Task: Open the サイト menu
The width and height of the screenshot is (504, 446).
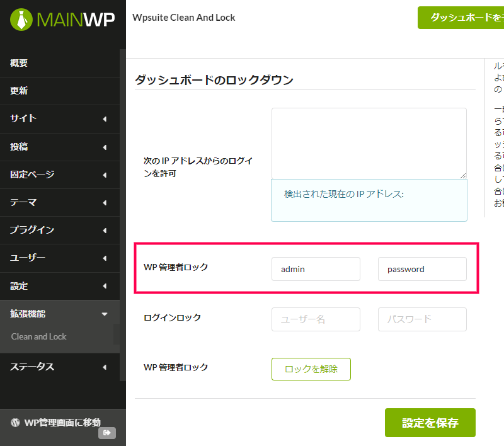Action: click(60, 118)
